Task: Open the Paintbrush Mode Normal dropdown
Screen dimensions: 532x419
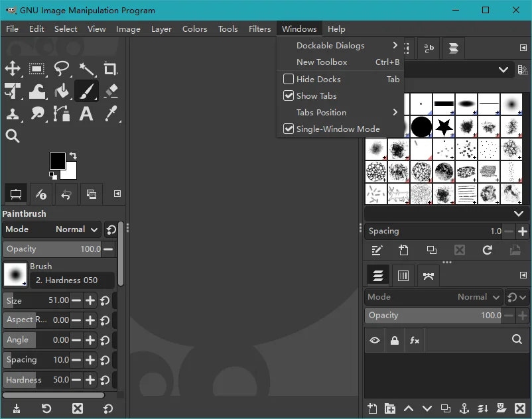Action: tap(52, 229)
